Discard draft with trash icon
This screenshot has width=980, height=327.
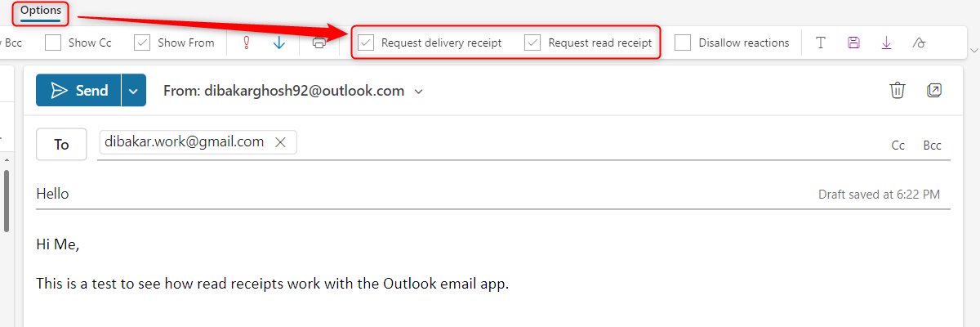click(x=898, y=90)
